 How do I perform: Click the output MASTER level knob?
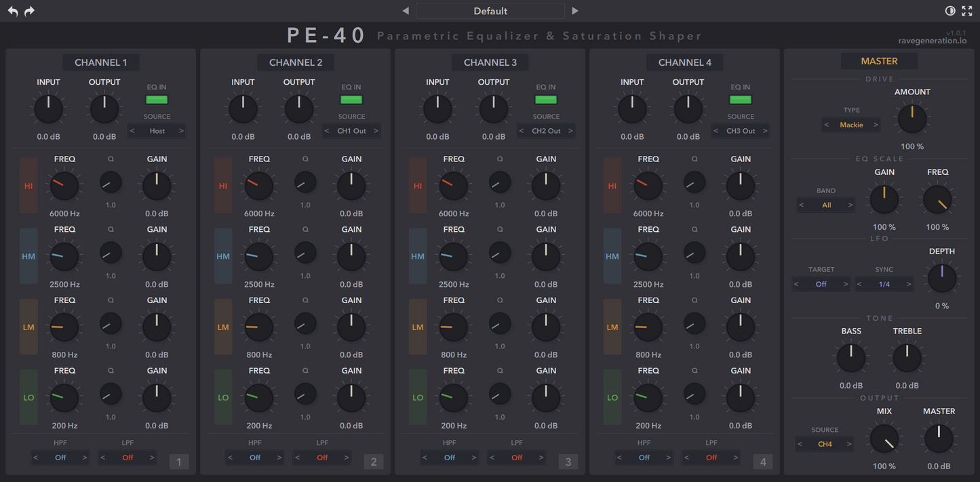click(939, 439)
